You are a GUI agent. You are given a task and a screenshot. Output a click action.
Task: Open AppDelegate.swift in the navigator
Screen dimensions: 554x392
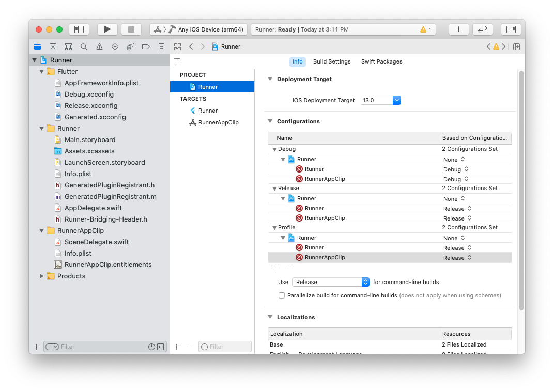click(x=93, y=208)
